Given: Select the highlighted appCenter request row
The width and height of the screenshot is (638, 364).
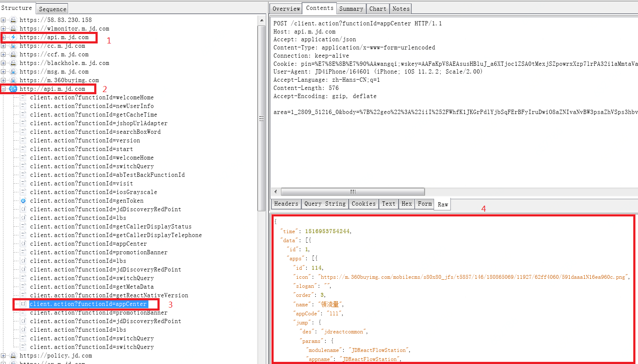Looking at the screenshot, I should click(88, 304).
